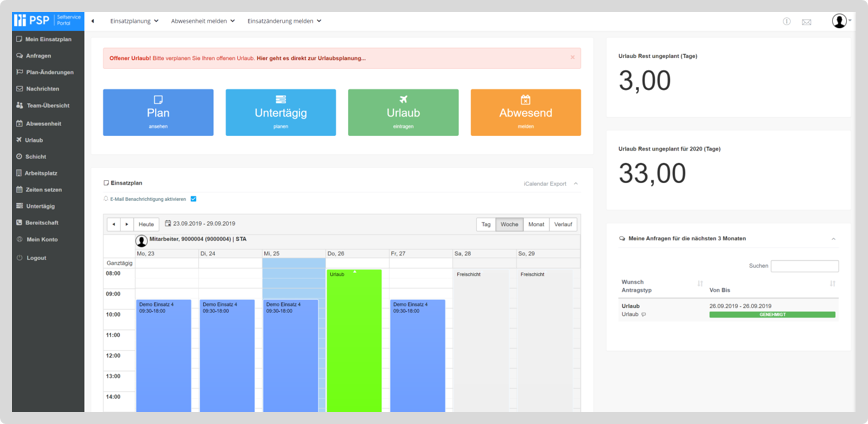Click the green Urlaub calendar block
The height and width of the screenshot is (424, 868).
354,340
